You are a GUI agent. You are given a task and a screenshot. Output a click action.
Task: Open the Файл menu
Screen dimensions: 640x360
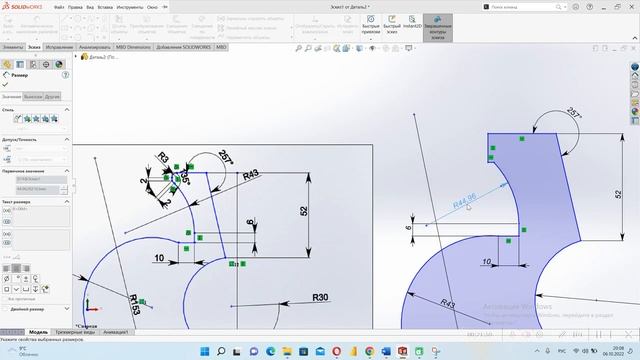pos(59,7)
